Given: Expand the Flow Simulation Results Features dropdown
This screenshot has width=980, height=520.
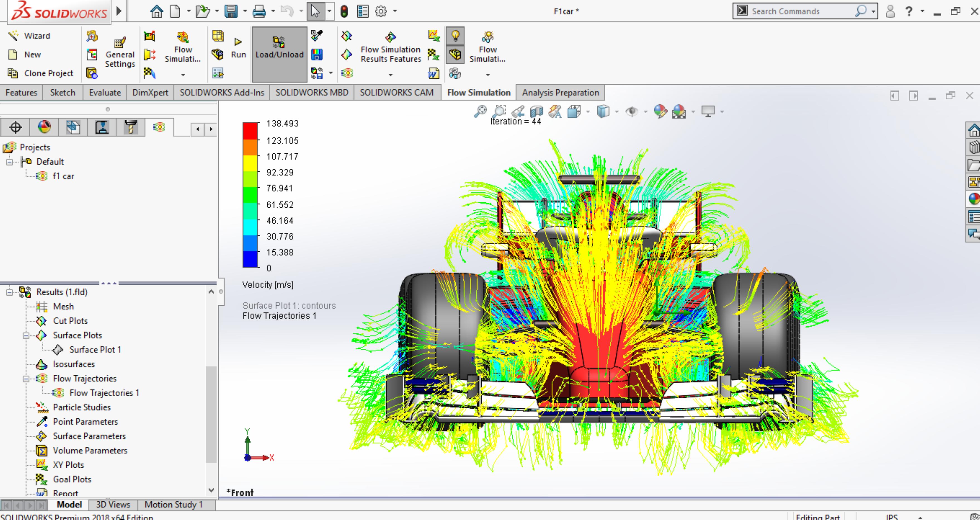Looking at the screenshot, I should (x=390, y=75).
